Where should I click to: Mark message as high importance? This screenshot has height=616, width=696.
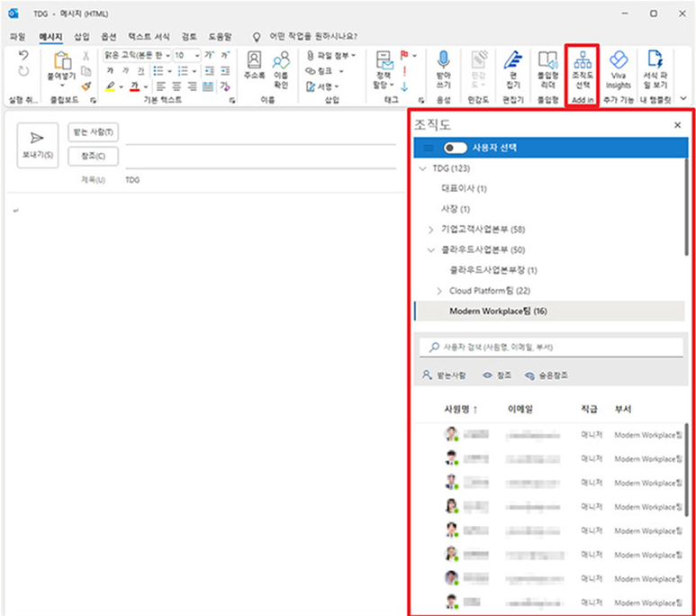pyautogui.click(x=404, y=70)
